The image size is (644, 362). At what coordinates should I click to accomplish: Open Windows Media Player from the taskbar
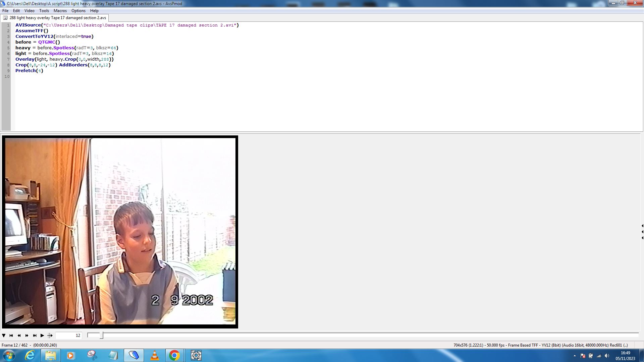click(71, 355)
